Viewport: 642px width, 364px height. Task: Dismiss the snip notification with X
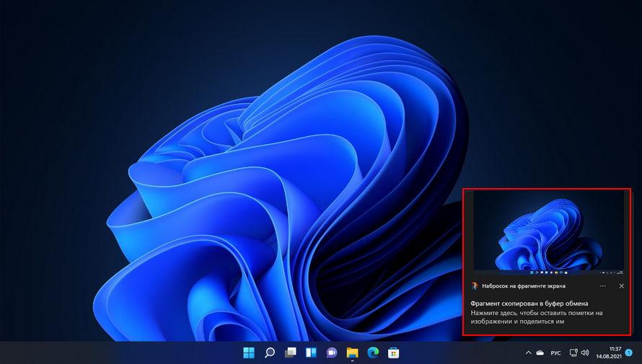[x=622, y=286]
